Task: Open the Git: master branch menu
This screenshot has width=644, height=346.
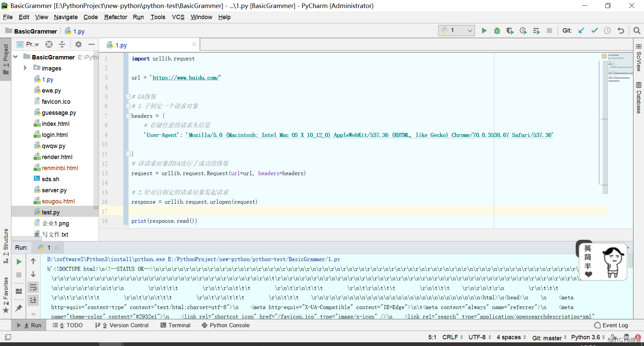Action: pyautogui.click(x=549, y=338)
